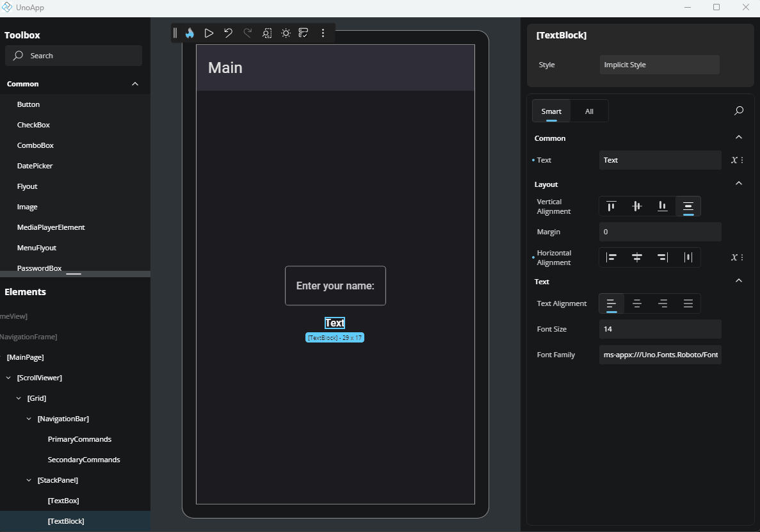Collapse the ScrollViewer tree node
Viewport: 760px width, 532px height.
pyautogui.click(x=8, y=377)
